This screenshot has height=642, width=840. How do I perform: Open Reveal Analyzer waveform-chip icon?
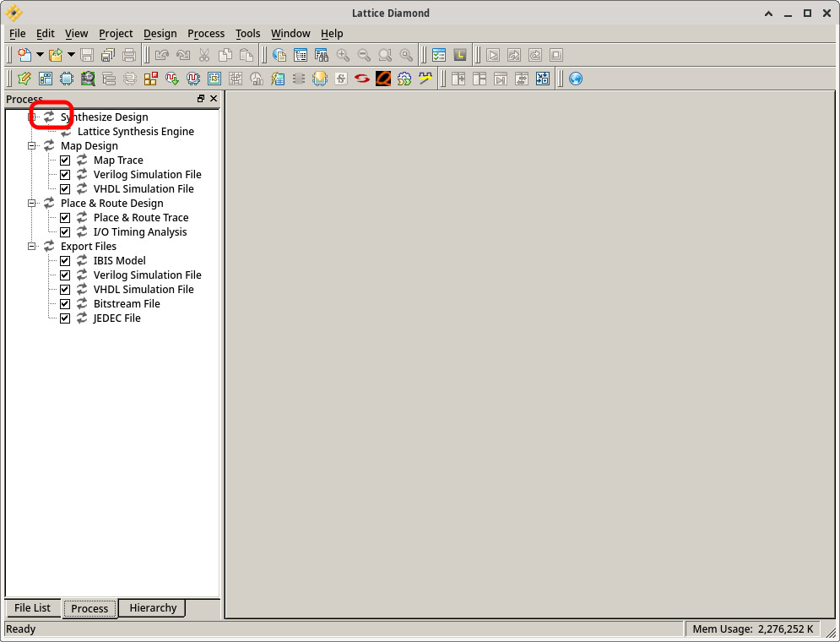[x=193, y=79]
